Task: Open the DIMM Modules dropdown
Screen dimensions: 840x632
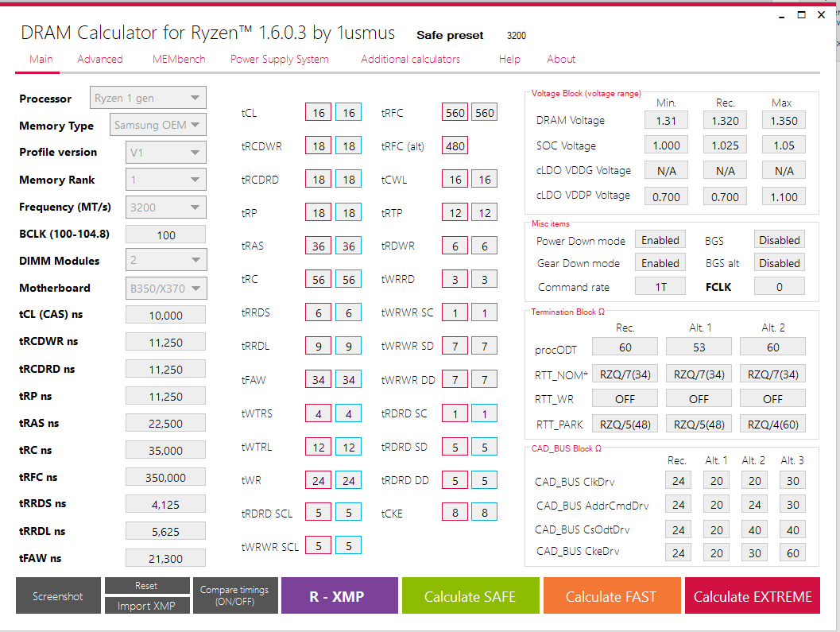Action: coord(165,260)
